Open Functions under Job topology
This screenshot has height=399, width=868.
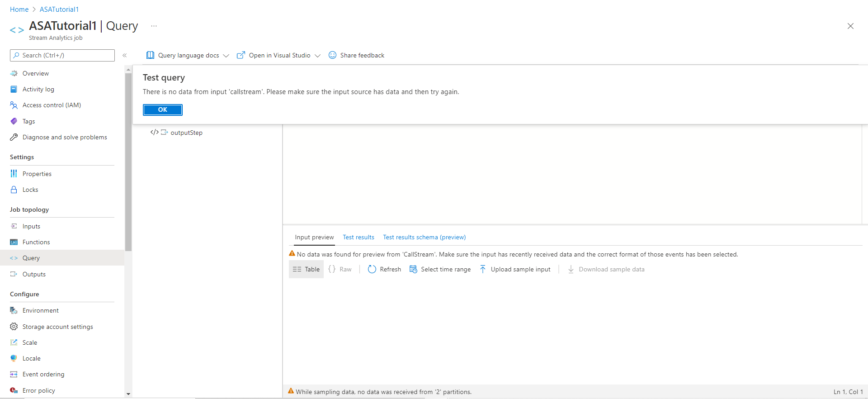coord(36,242)
